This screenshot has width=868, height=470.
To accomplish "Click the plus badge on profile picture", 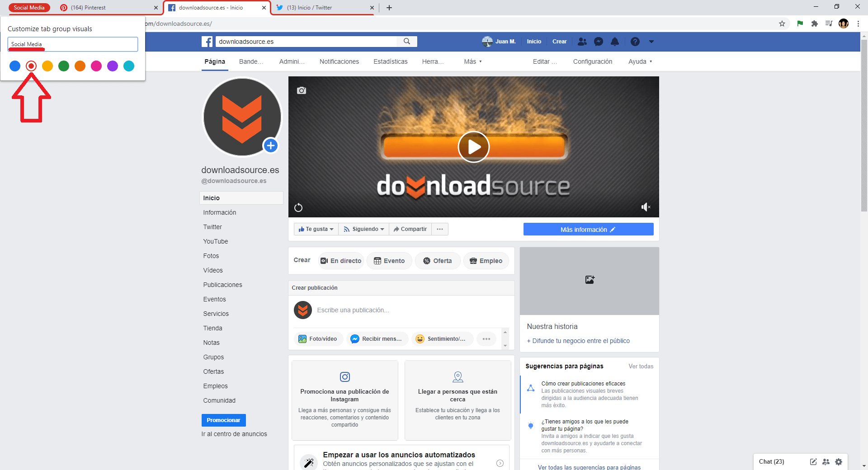I will click(271, 146).
